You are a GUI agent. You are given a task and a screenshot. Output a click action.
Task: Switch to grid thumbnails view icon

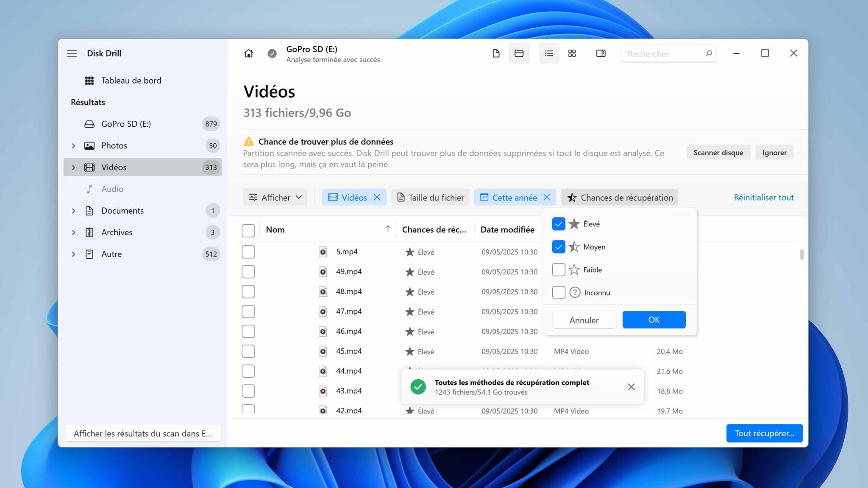572,53
